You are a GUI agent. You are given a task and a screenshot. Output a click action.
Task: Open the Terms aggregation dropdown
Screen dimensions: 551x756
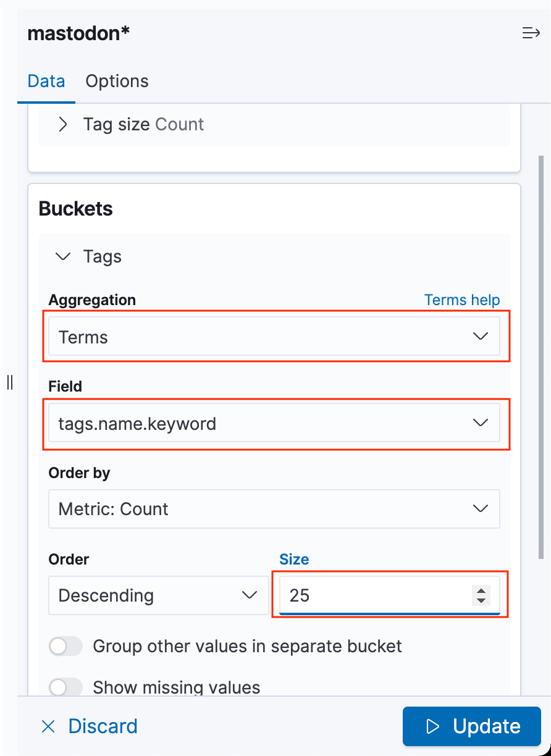(x=274, y=336)
